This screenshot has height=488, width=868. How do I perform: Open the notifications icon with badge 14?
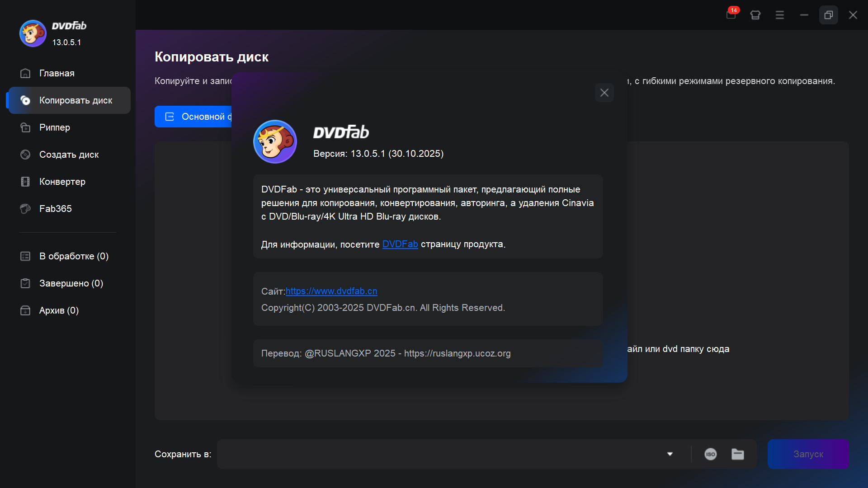[731, 14]
